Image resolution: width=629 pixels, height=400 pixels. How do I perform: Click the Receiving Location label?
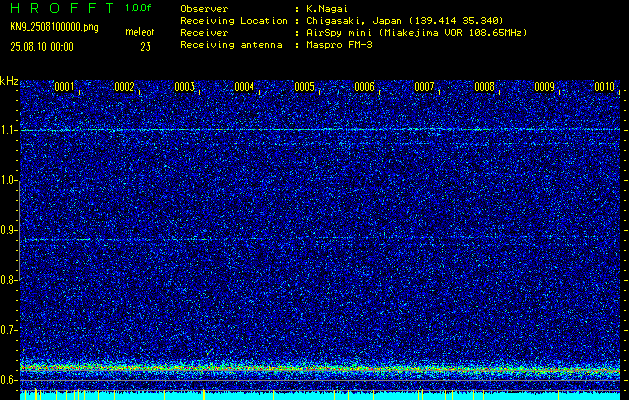(234, 21)
